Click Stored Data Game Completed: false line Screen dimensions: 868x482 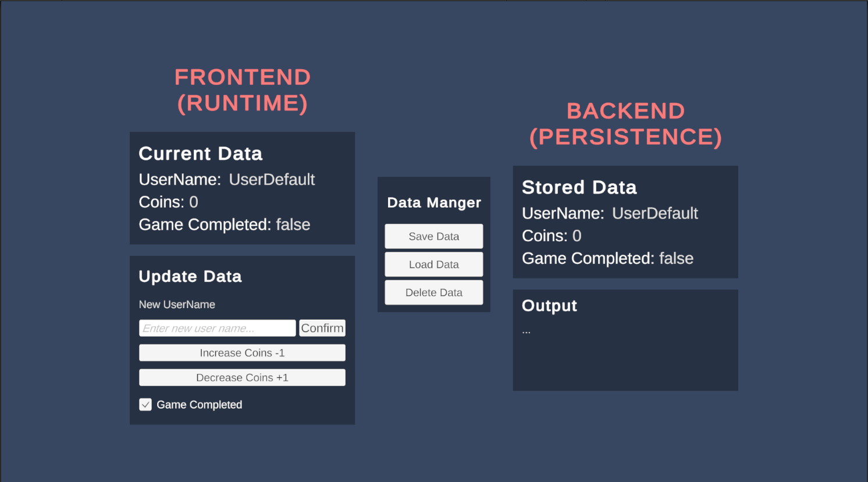tap(607, 258)
